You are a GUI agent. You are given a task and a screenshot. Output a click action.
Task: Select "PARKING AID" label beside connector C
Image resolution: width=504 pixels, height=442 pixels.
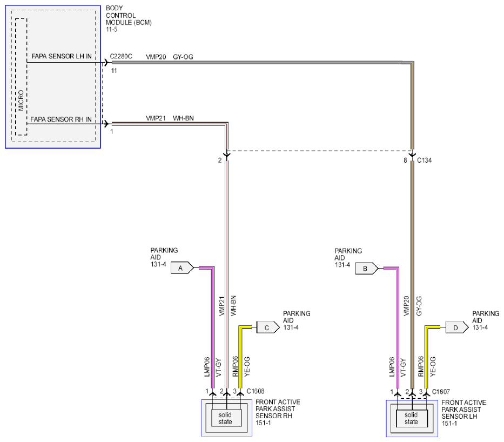coord(297,317)
